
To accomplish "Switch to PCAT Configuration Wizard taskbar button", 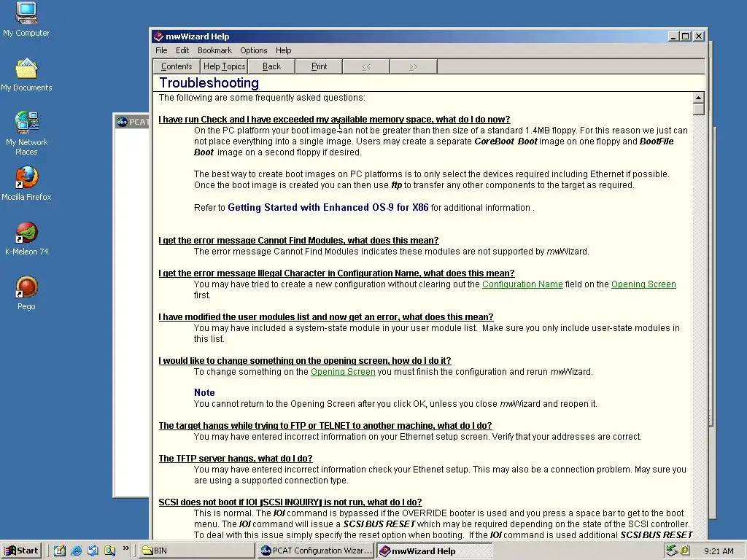I will pyautogui.click(x=317, y=551).
